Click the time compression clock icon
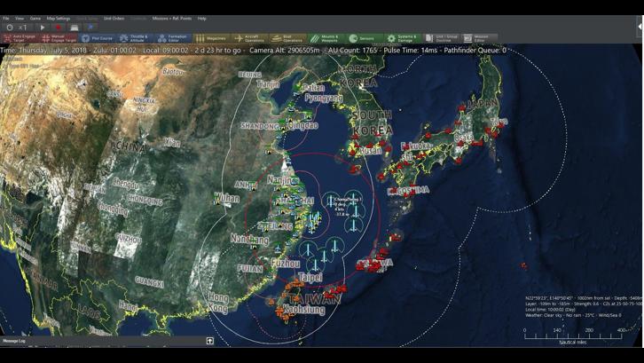This screenshot has width=644, height=363. (10, 28)
